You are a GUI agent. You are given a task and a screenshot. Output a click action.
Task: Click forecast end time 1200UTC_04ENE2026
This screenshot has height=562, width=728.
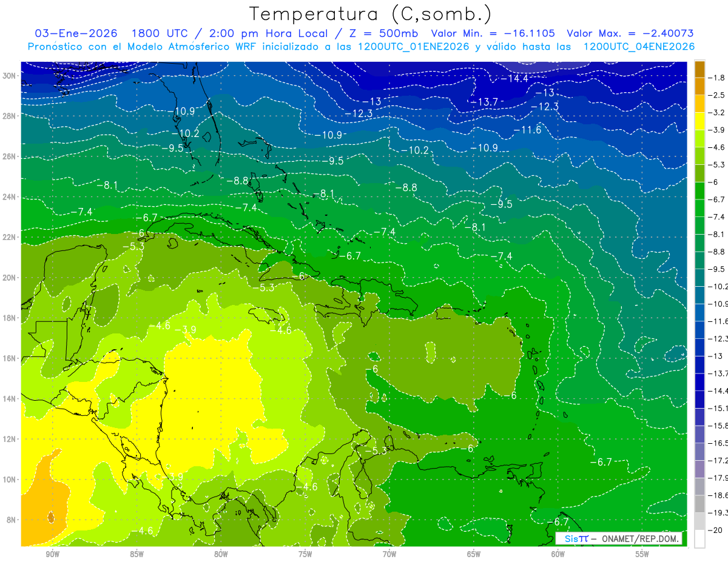(639, 47)
